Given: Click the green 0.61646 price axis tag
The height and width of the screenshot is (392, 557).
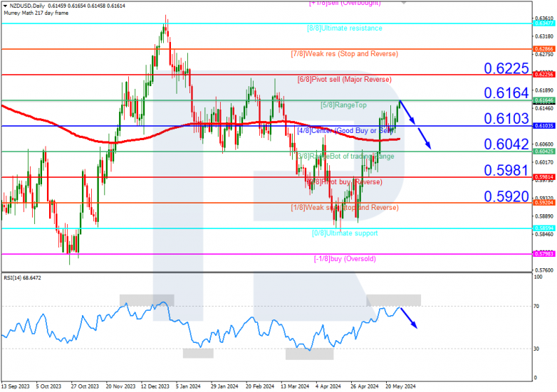Looking at the screenshot, I should pyautogui.click(x=543, y=100).
